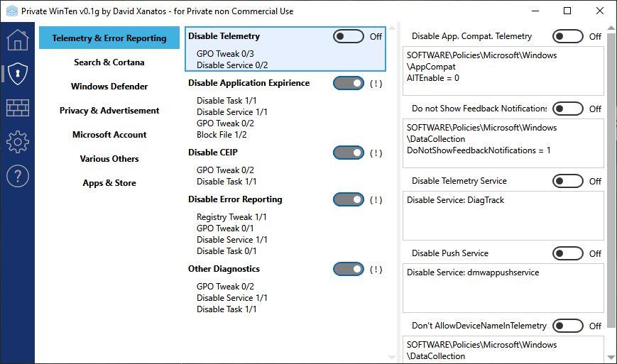Select the Other Diagnostics heading
Viewport: 617px width, 364px height.
[224, 269]
